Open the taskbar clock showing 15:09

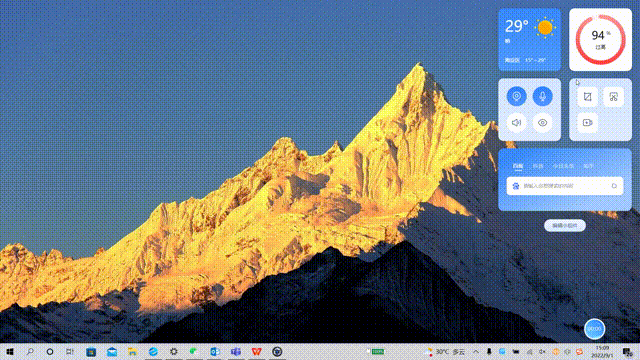point(602,351)
